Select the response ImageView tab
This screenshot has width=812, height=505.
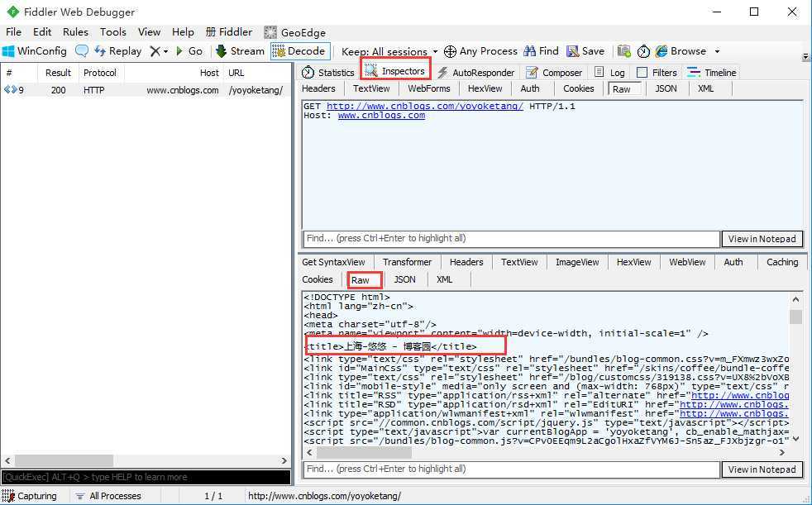pos(577,262)
